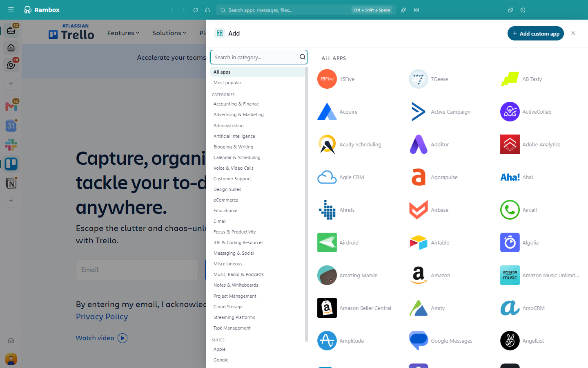
Task: Click the reload page icon
Action: click(196, 10)
